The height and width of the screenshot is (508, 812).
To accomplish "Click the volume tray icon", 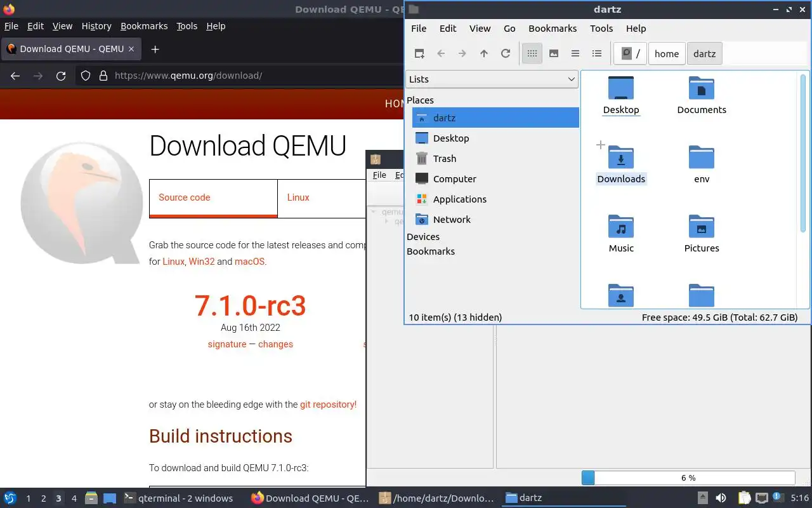I will coord(721,498).
